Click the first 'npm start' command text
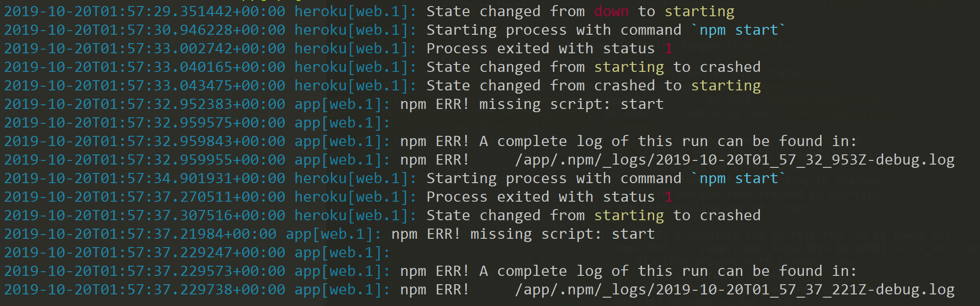980x306 pixels. coord(739,30)
